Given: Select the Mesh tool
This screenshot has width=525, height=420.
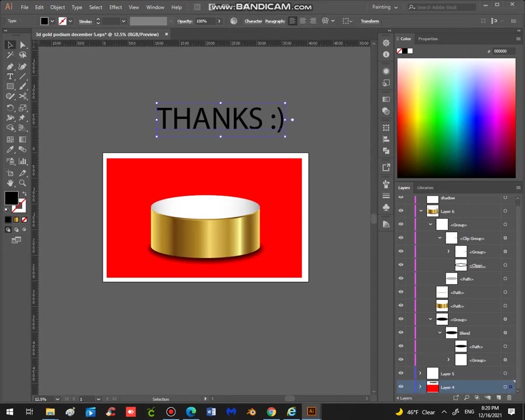Looking at the screenshot, I should click(10, 139).
